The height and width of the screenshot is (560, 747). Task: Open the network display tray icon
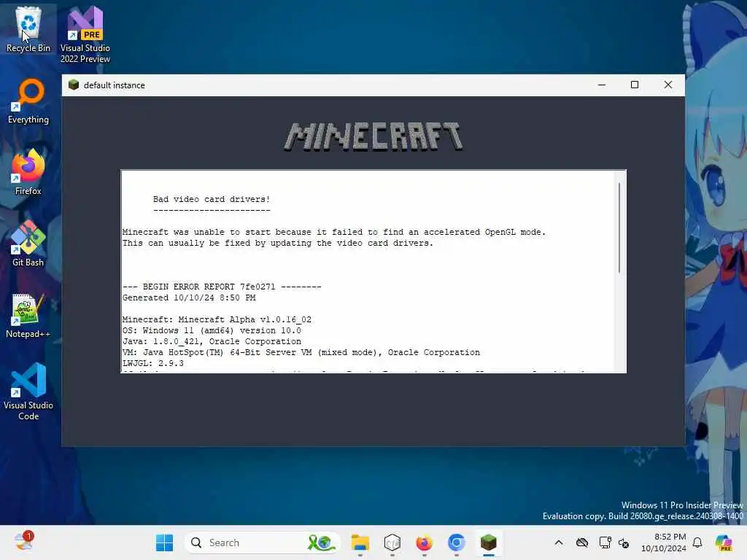[x=605, y=542]
